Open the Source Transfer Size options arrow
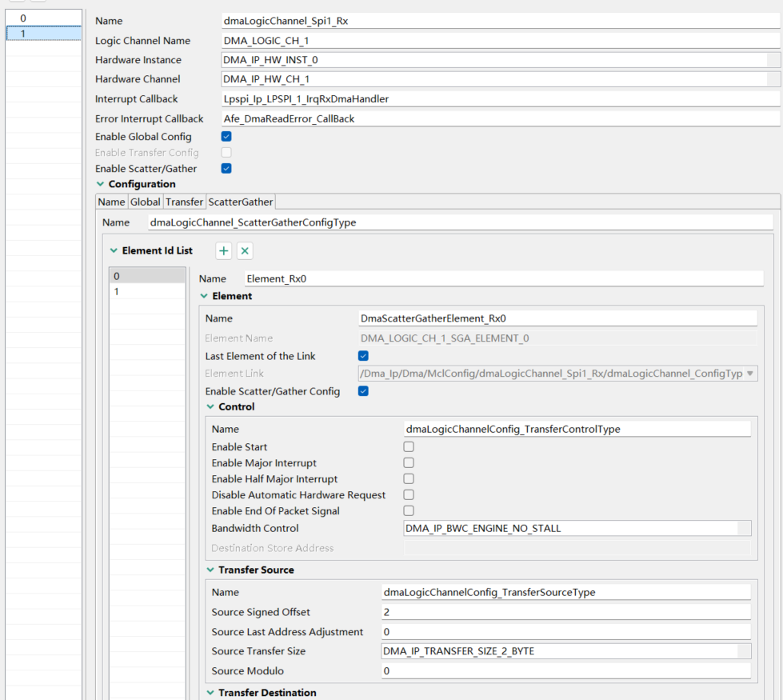The width and height of the screenshot is (783, 700). [x=744, y=650]
